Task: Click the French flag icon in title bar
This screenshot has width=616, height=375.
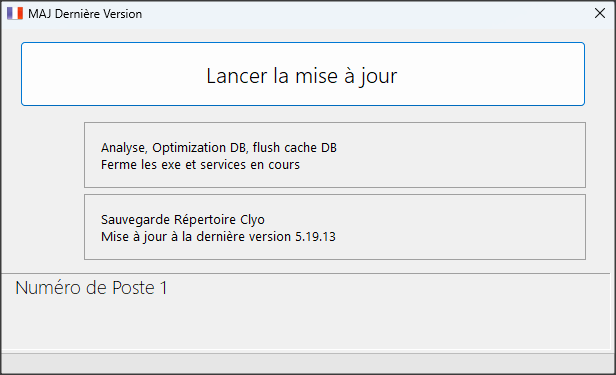Action: click(15, 14)
